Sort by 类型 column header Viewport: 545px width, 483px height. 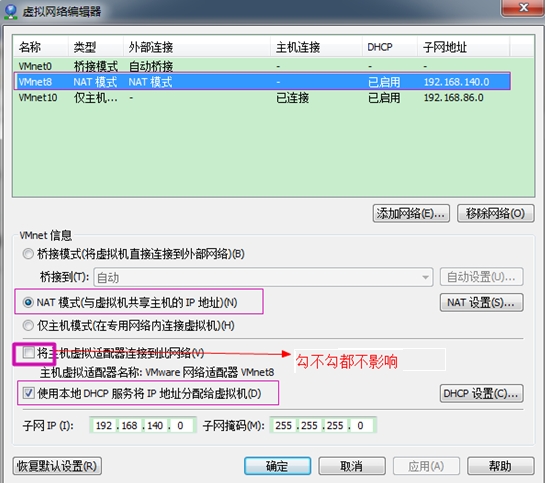coord(96,47)
